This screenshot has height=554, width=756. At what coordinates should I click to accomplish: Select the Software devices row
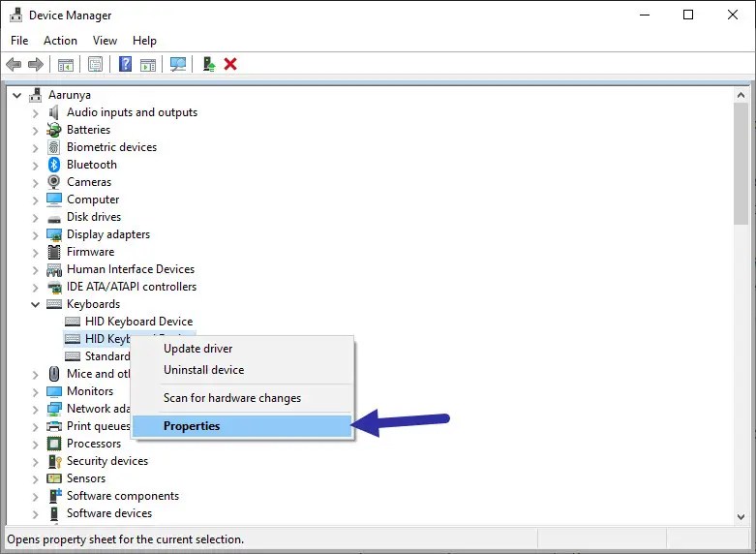pos(101,513)
